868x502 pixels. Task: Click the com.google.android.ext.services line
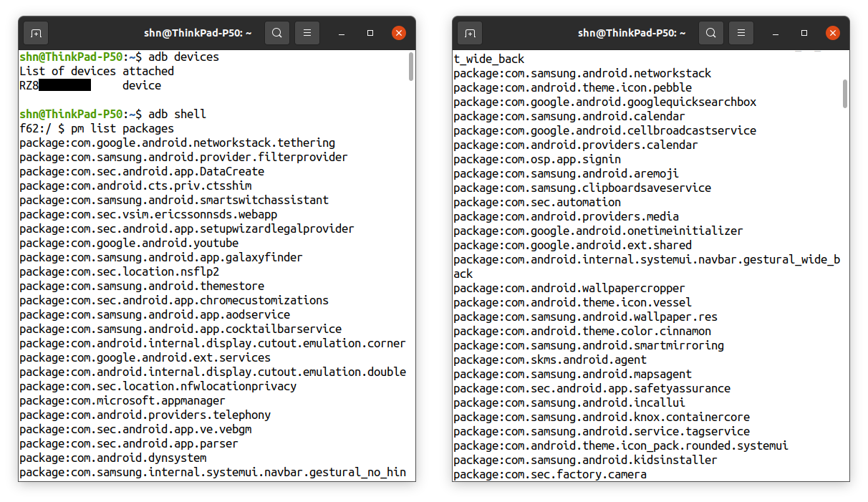point(145,357)
